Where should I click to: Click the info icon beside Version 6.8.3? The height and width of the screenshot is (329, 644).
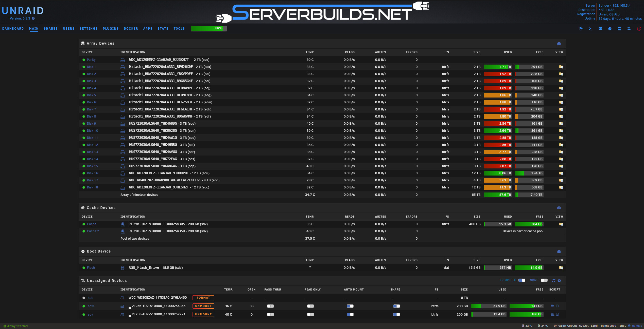(33, 18)
